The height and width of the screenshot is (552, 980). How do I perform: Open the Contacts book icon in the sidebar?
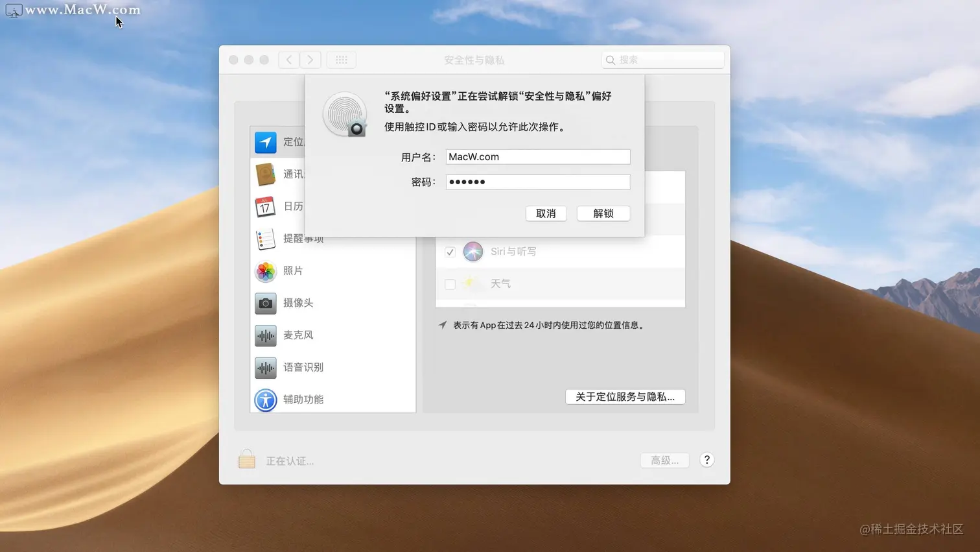(x=266, y=174)
